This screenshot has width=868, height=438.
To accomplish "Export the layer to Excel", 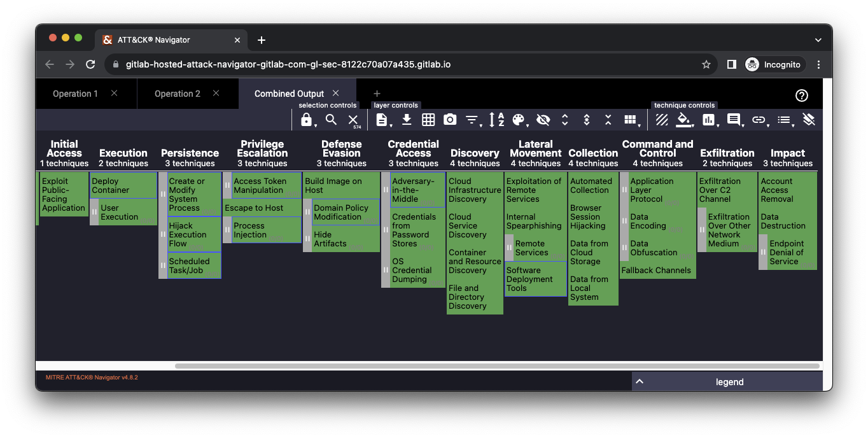I will pos(428,119).
